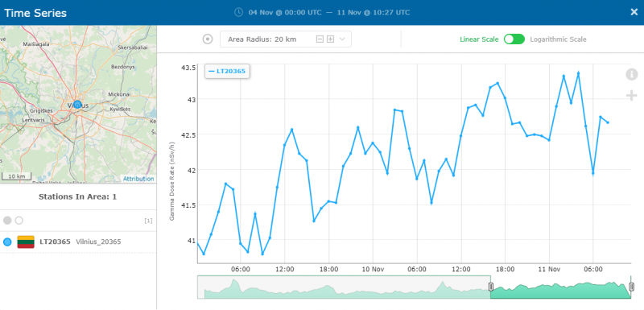
Task: Click the clock icon in header
Action: tap(238, 12)
